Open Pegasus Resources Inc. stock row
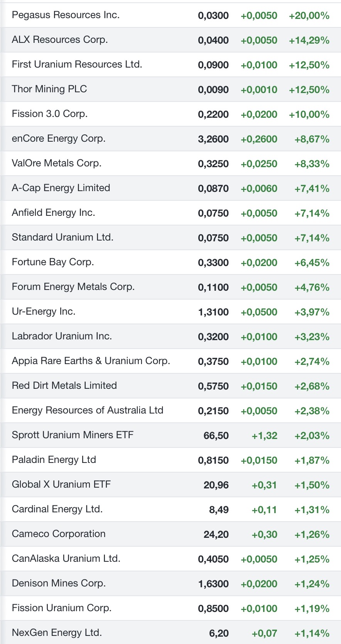The image size is (341, 644). coord(66,15)
